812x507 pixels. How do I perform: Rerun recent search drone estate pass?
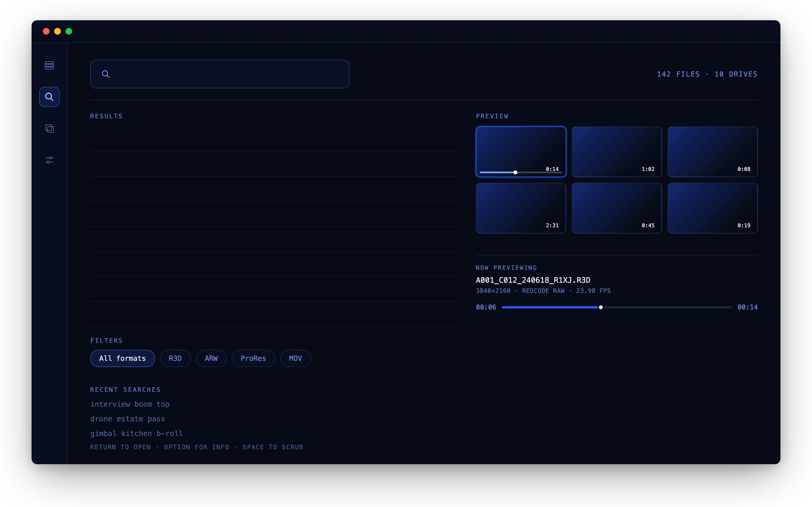127,419
